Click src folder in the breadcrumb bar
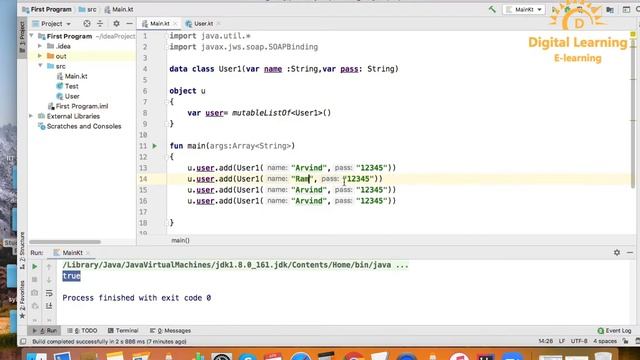This screenshot has width=640, height=360. 87,9
